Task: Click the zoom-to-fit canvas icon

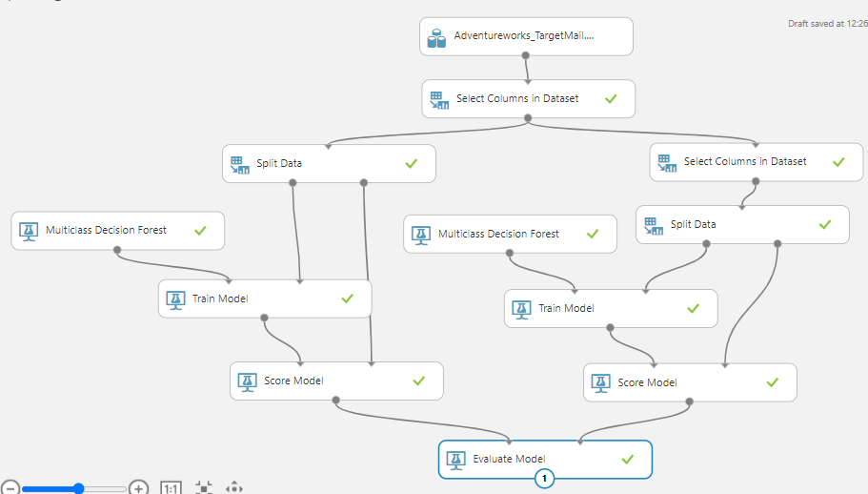Action: [x=204, y=488]
